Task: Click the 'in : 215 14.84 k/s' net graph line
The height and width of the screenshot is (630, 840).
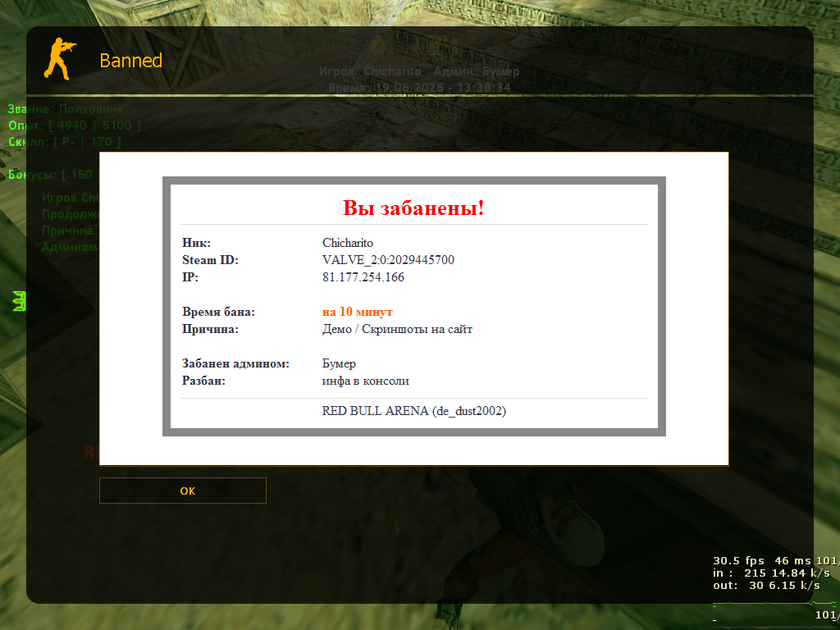Action: point(771,573)
